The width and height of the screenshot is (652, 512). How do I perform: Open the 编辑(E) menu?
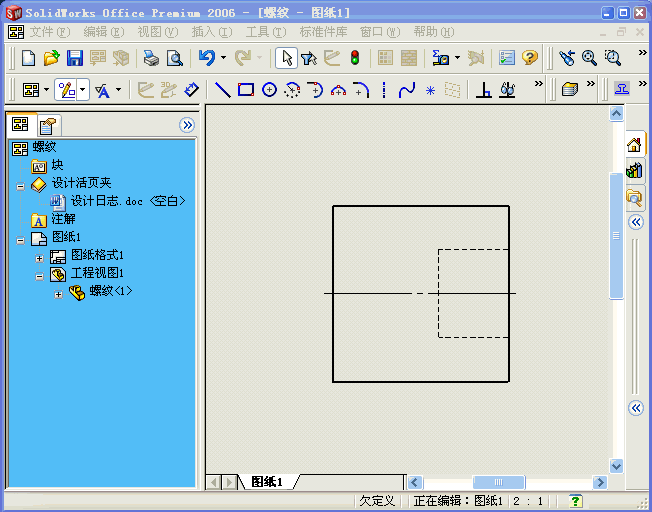tap(104, 32)
